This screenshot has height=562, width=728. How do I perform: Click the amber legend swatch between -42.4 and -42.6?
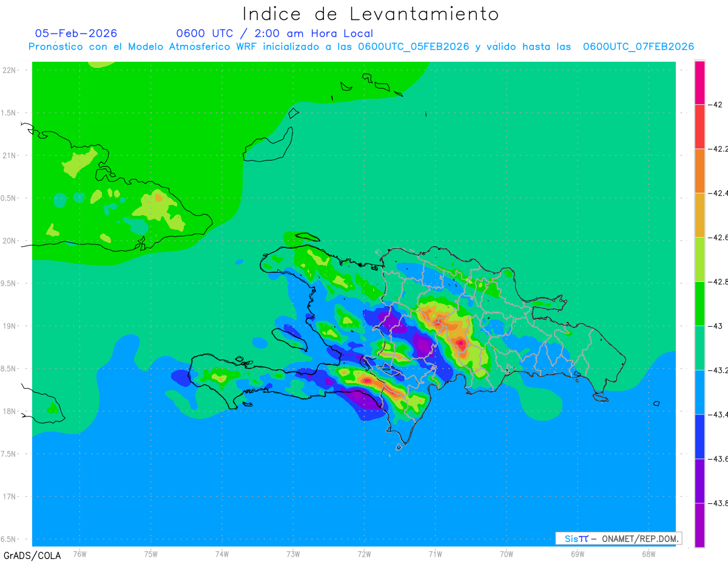[x=699, y=215]
